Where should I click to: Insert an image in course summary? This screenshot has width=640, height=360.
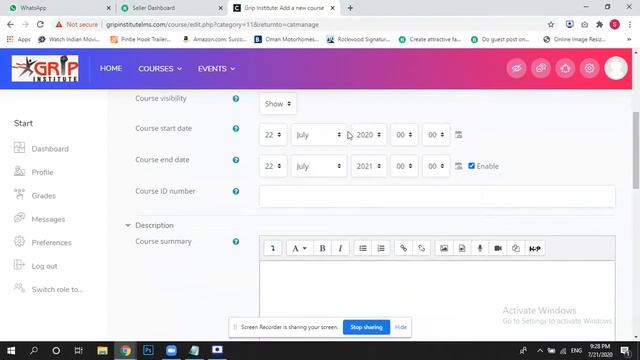444,248
